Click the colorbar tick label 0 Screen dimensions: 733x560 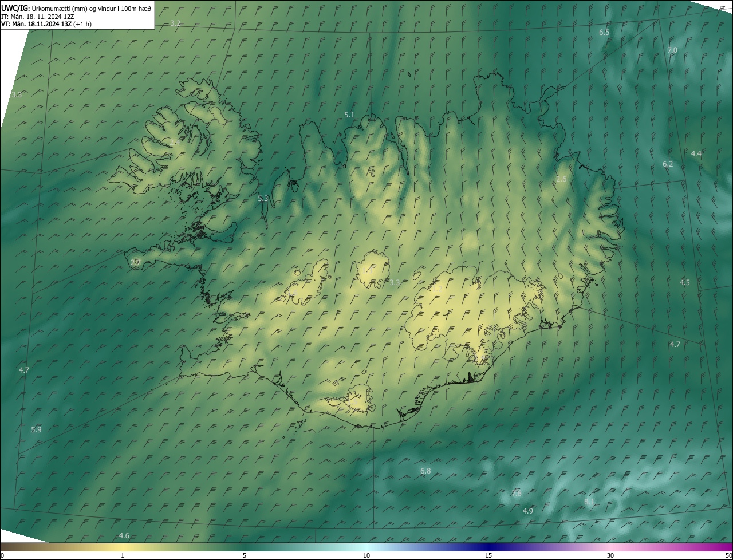(x=2, y=555)
